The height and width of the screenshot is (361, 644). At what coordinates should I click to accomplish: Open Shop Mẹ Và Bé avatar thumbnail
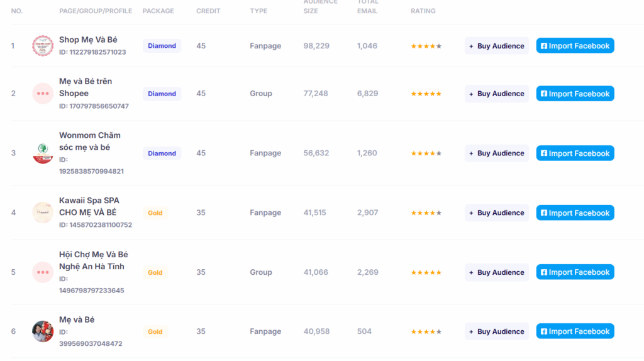[43, 45]
